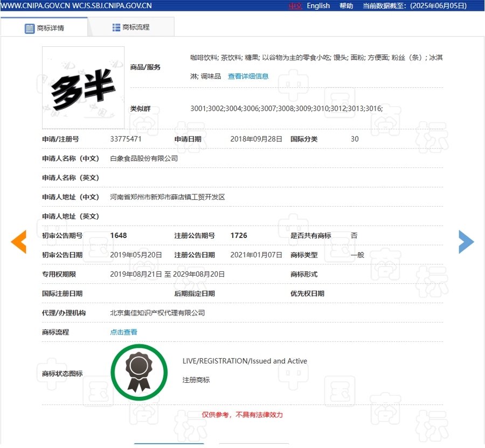Open the 商标详情 tab
Viewport: 485px width, 448px height.
44,27
